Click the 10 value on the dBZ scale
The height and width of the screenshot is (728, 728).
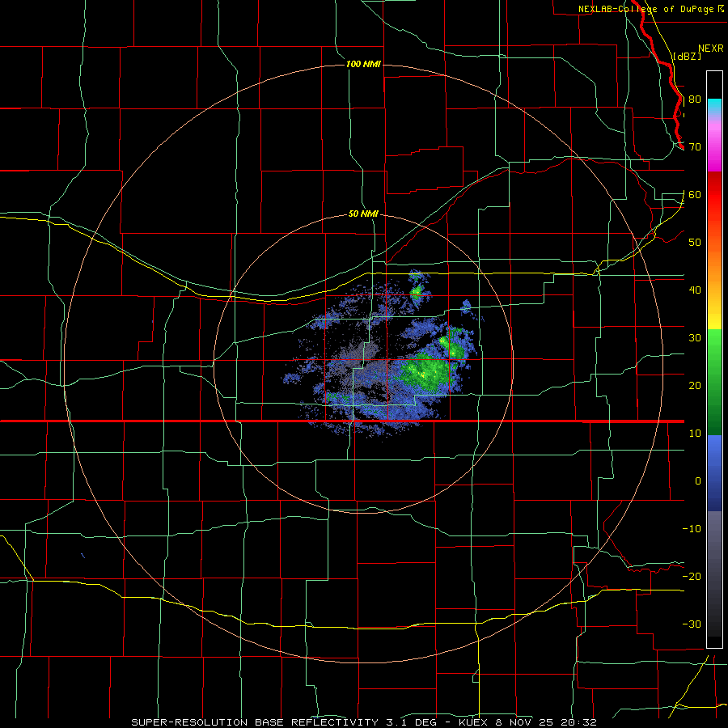(695, 434)
